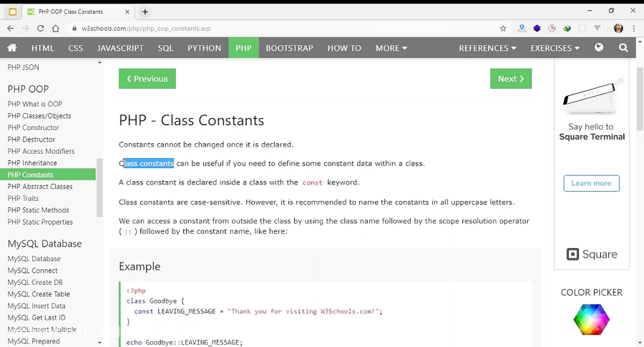Click the W3Schools home icon
This screenshot has height=347, width=644.
click(x=12, y=48)
